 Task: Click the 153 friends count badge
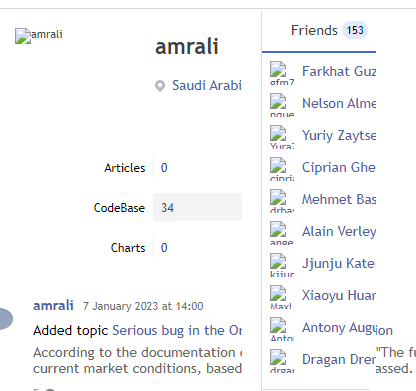click(355, 30)
